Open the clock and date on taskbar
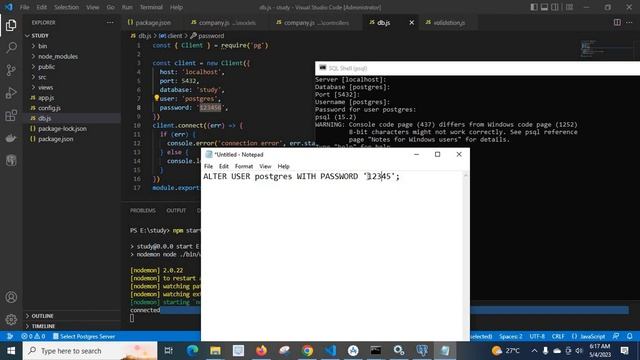Image resolution: width=640 pixels, height=360 pixels. (x=600, y=351)
